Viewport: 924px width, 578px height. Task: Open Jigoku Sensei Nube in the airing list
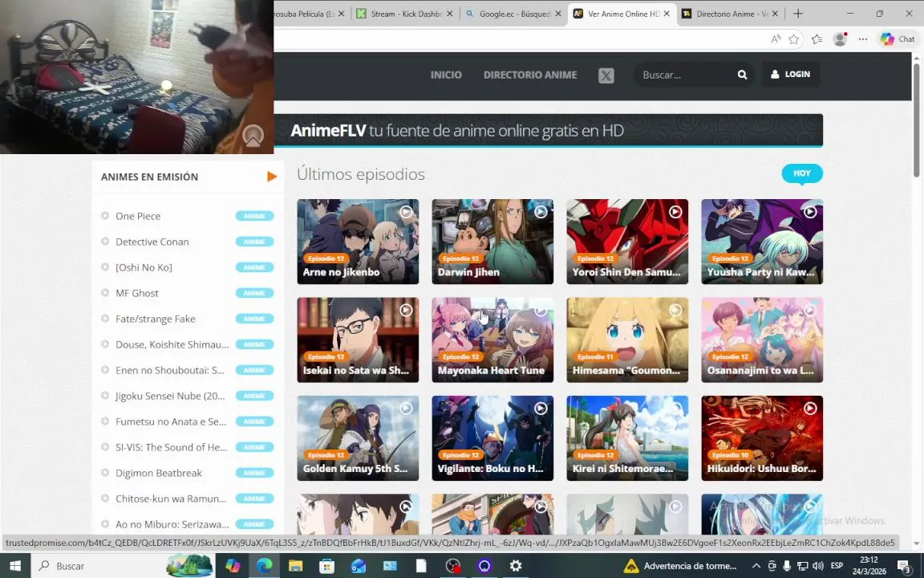click(170, 396)
